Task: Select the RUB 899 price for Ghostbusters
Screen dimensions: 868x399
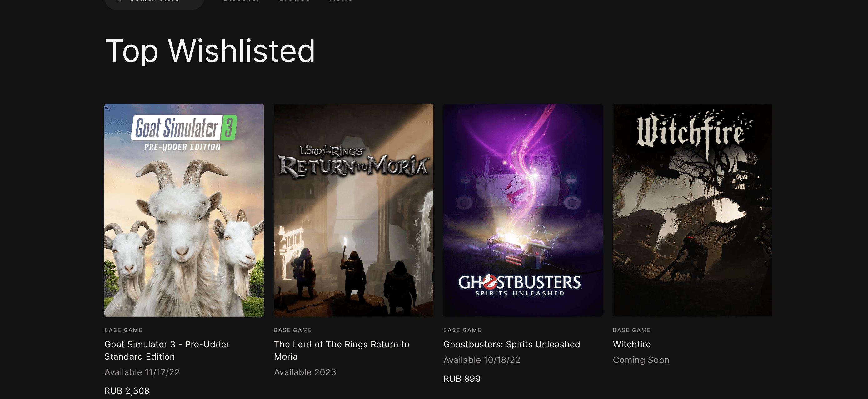Action: pyautogui.click(x=461, y=379)
